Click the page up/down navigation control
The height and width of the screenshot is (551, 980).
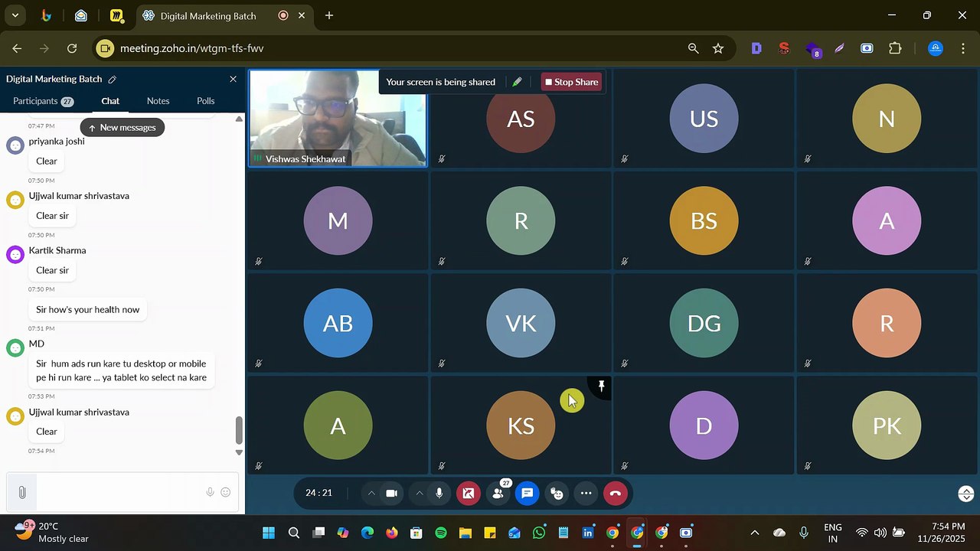click(966, 494)
